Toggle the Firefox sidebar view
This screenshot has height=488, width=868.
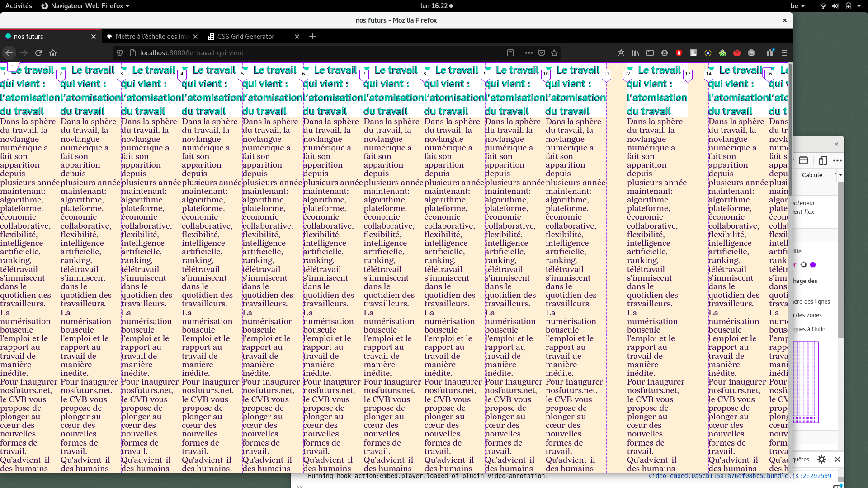[x=650, y=53]
